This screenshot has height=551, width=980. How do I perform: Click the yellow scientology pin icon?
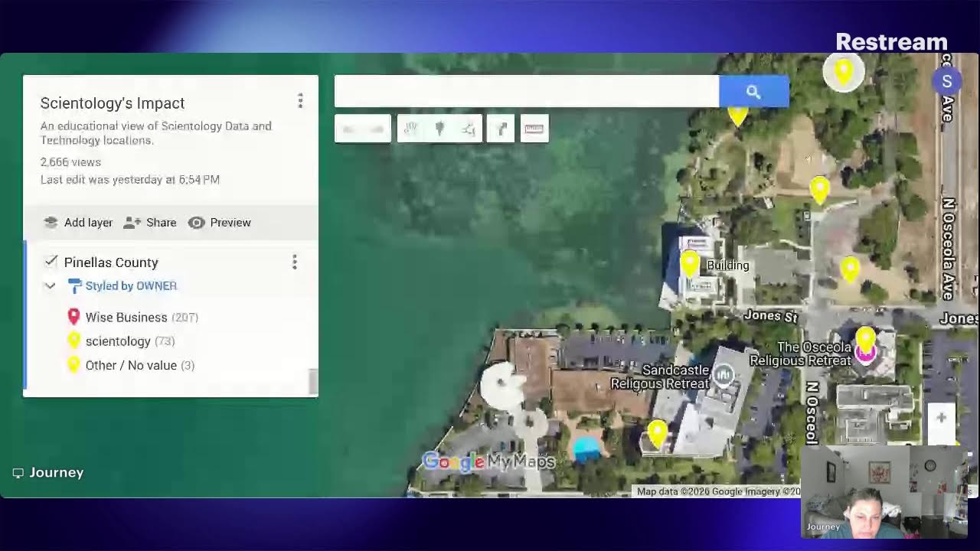pyautogui.click(x=73, y=341)
